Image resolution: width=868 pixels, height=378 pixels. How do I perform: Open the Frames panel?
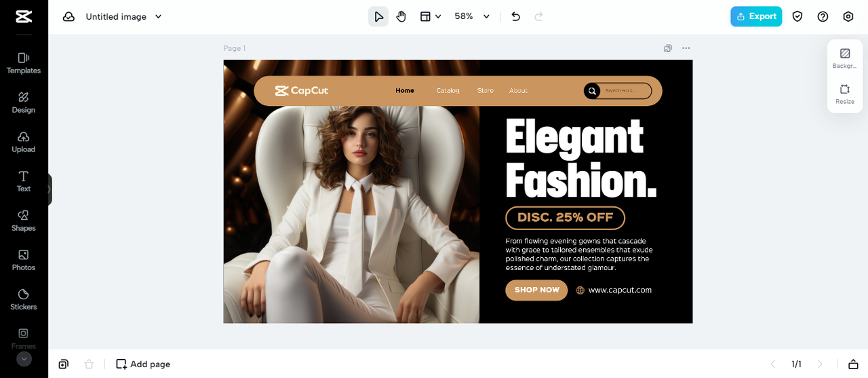tap(24, 338)
